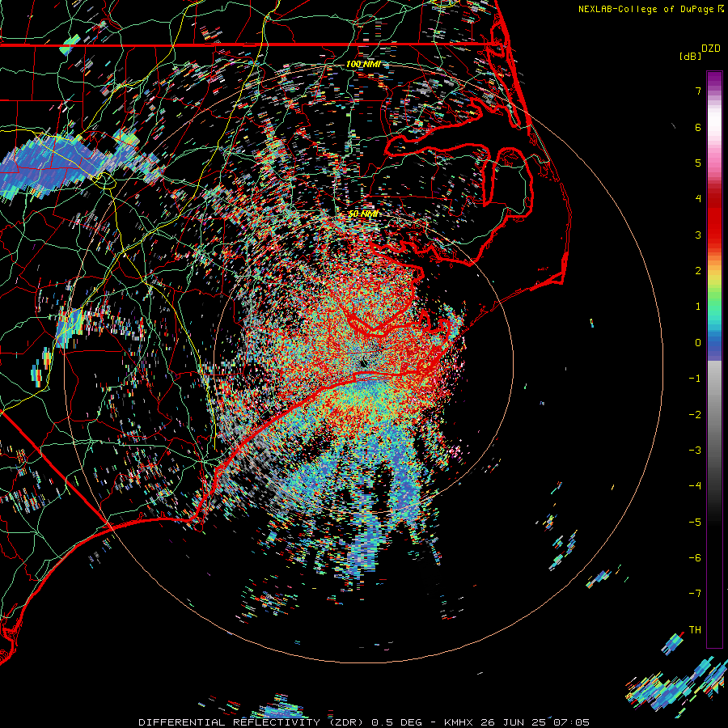Image resolution: width=728 pixels, height=728 pixels.
Task: Click the 2 value on the color scale
Action: 698,271
